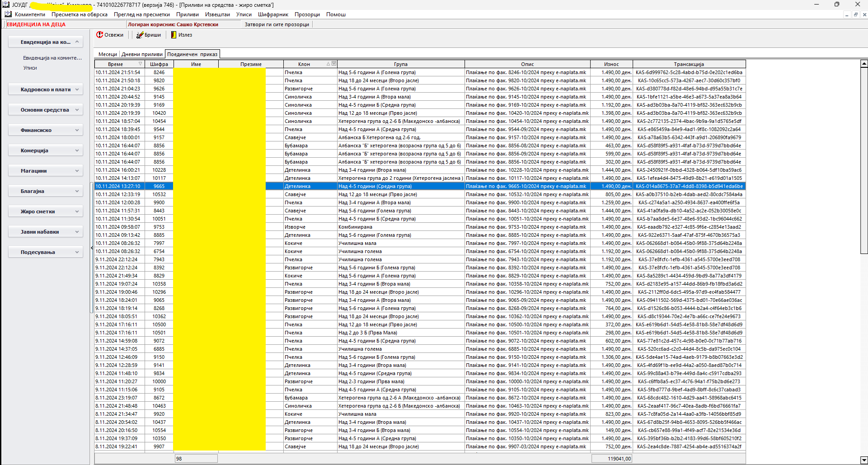Click the Име column header
This screenshot has height=465, width=868.
pos(196,64)
